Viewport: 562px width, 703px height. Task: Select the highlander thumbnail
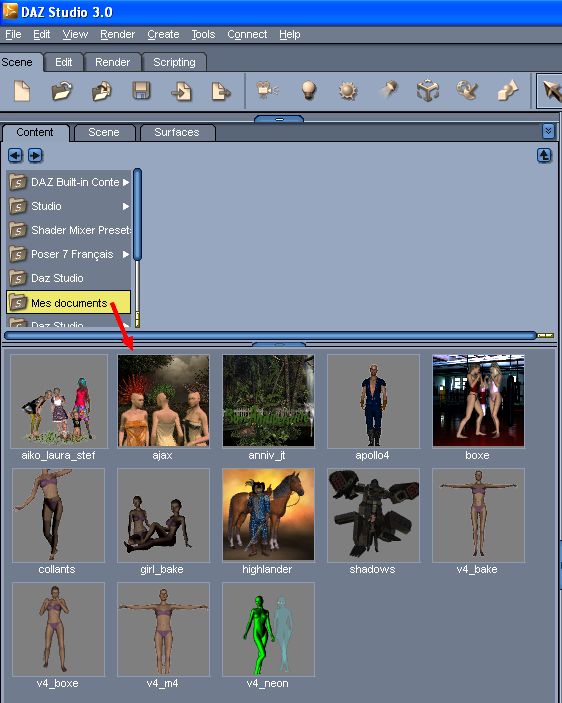[268, 515]
